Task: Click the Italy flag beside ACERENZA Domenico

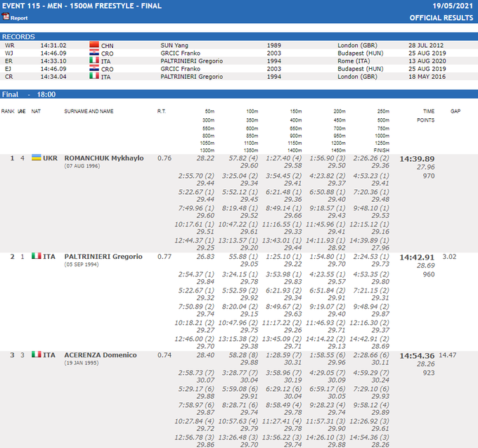Action: coord(37,355)
